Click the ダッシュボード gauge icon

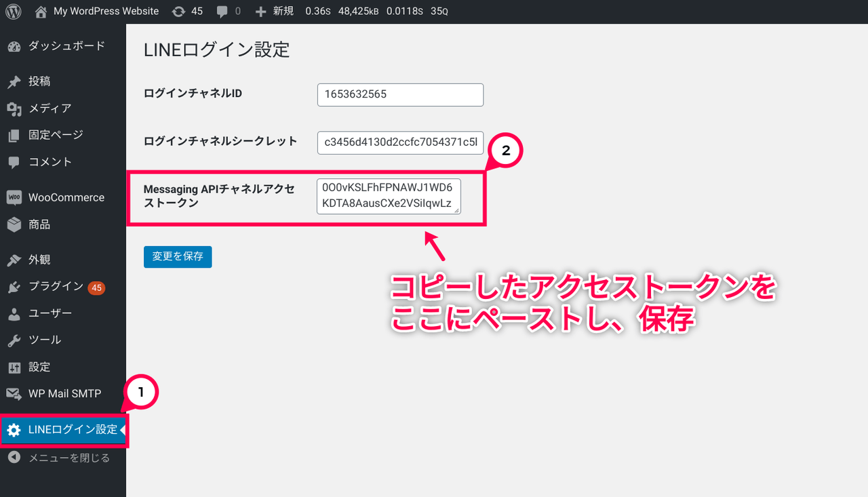(x=14, y=47)
